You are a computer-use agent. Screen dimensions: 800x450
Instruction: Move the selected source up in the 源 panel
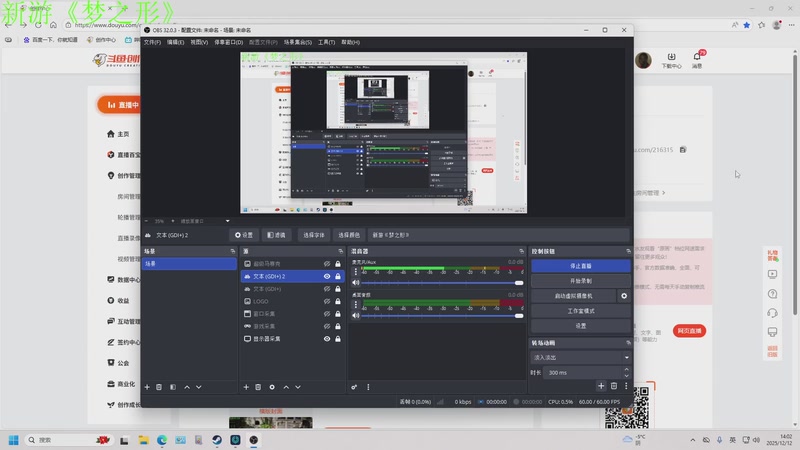pos(286,387)
